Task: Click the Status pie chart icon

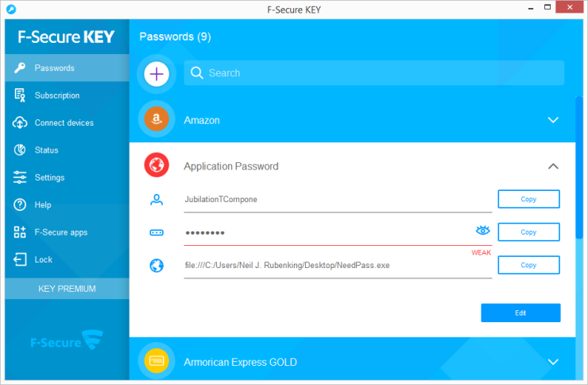Action: 20,150
